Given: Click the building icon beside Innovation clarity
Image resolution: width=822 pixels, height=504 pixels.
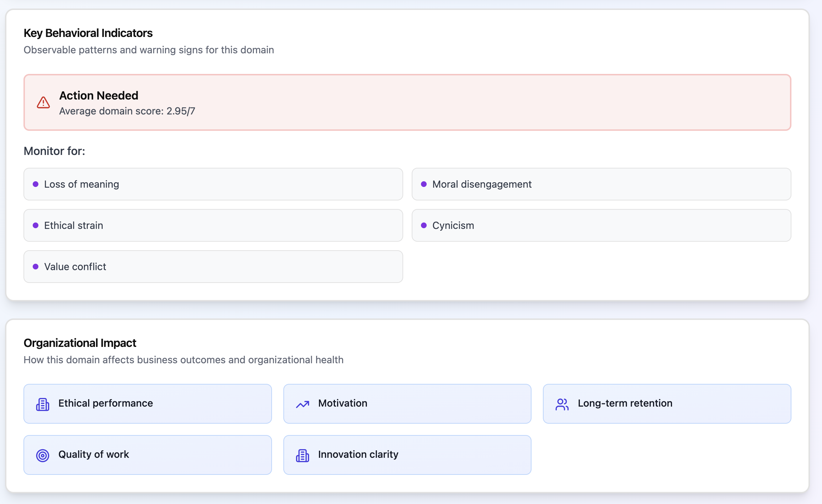Looking at the screenshot, I should point(303,455).
